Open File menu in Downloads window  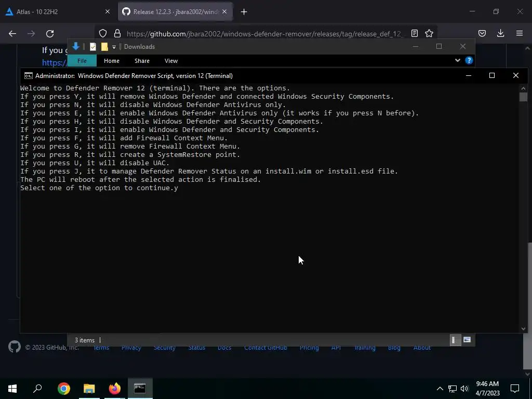82,61
